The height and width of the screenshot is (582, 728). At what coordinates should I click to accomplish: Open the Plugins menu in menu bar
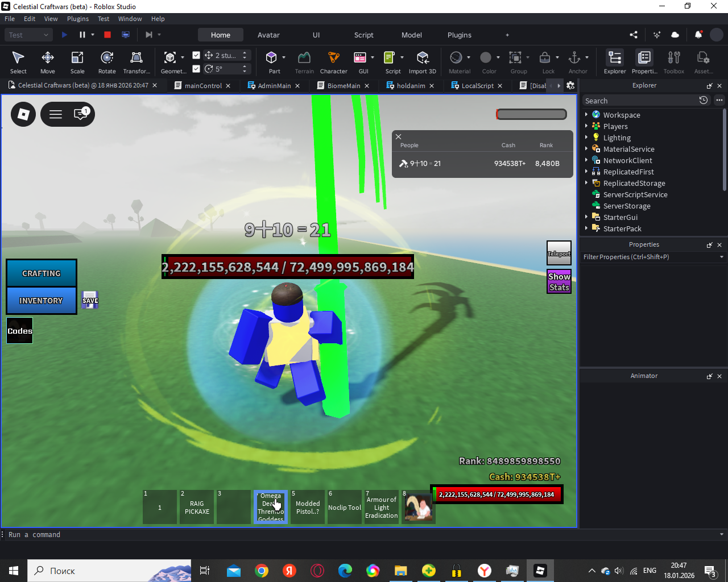click(x=78, y=19)
